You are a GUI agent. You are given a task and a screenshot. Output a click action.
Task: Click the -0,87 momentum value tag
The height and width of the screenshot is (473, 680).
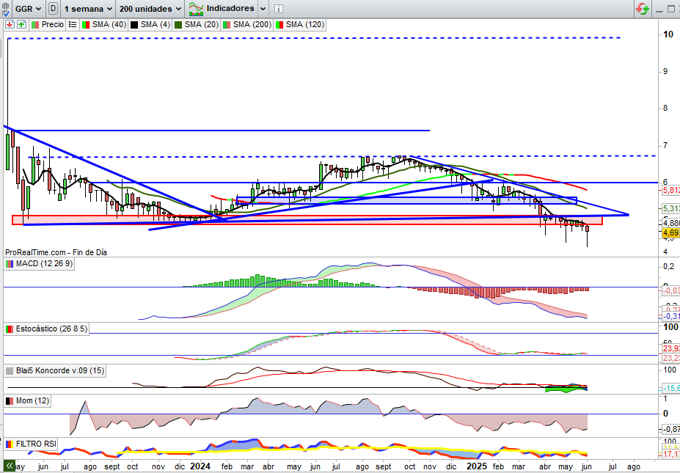(x=671, y=429)
